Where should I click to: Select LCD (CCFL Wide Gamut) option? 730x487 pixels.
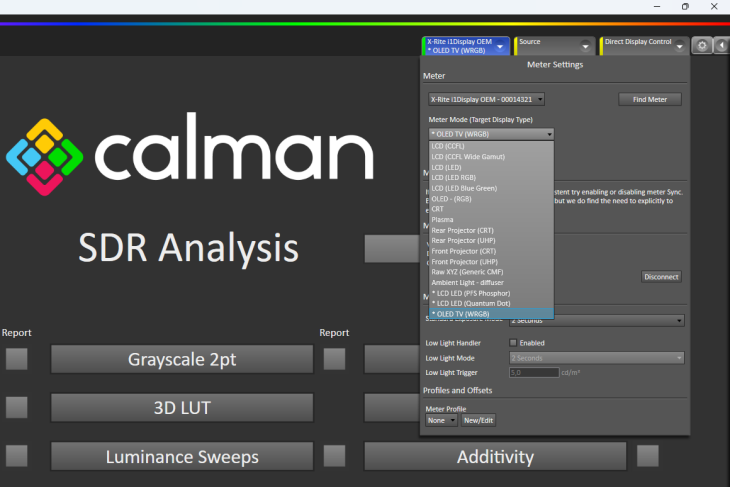[491, 157]
